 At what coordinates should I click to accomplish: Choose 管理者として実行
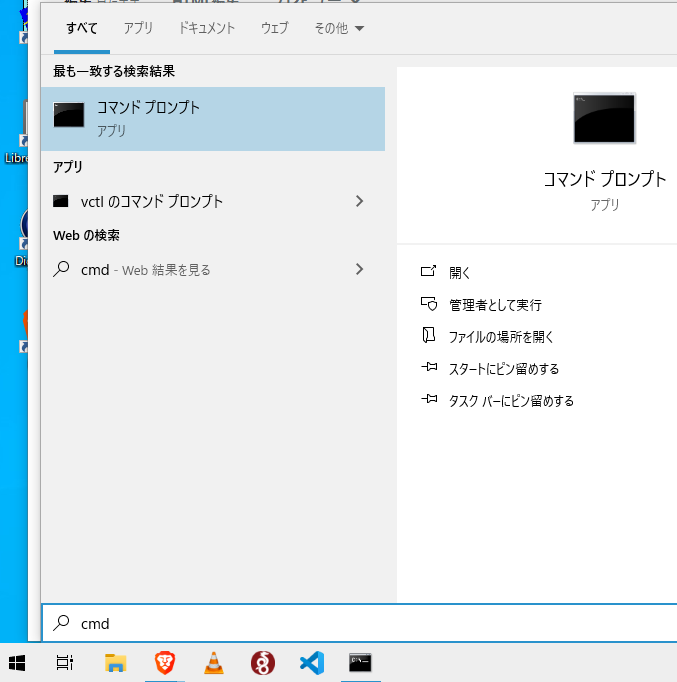pos(495,305)
